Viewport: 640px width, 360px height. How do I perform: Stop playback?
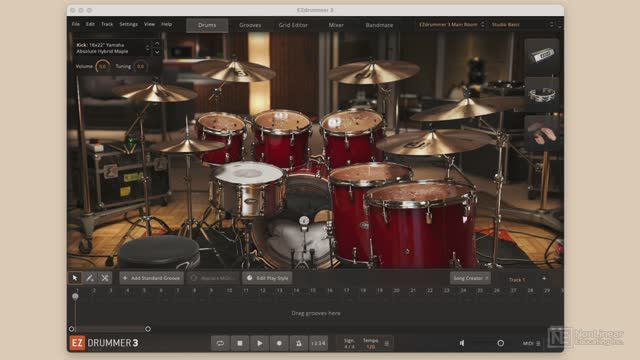click(x=240, y=343)
